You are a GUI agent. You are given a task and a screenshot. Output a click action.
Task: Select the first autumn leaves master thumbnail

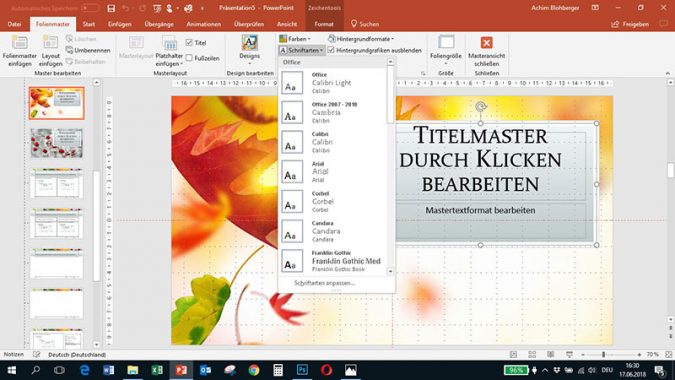(56, 103)
